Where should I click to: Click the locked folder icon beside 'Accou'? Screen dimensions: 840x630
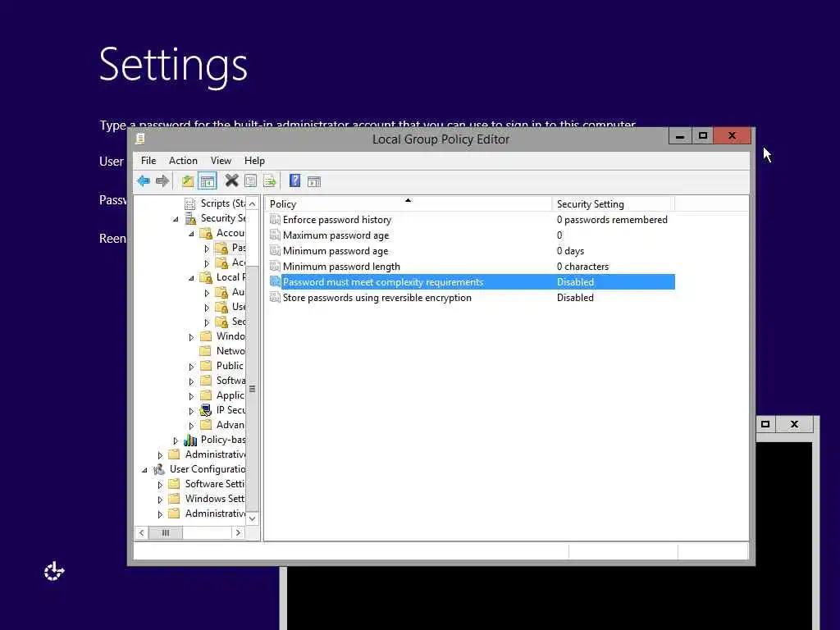coord(206,233)
